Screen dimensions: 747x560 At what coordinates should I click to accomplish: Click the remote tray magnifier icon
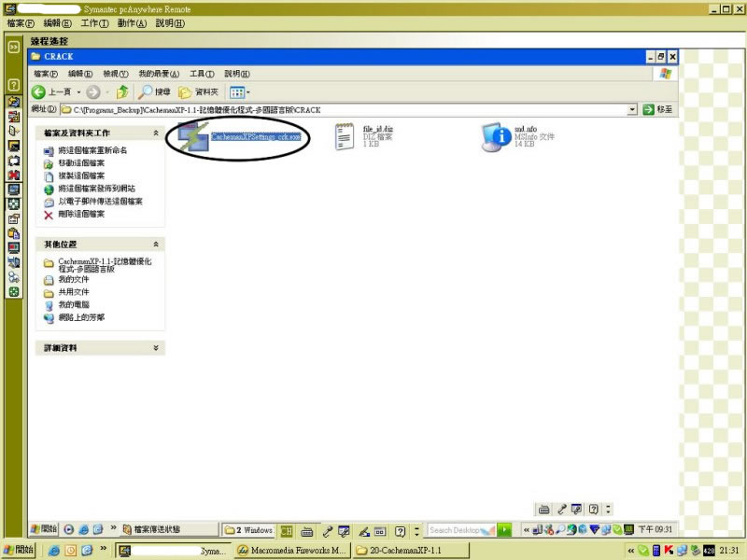click(x=561, y=529)
